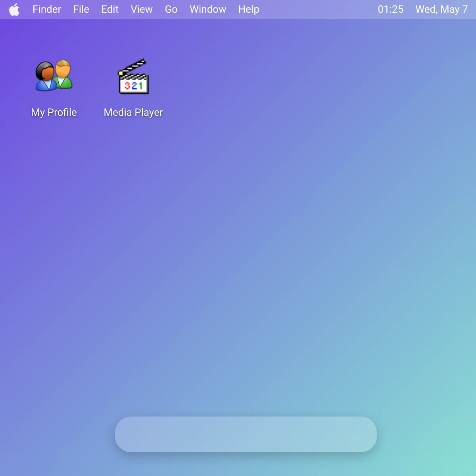This screenshot has width=476, height=476.
Task: Select the "My Profile" text label
Action: [x=54, y=112]
